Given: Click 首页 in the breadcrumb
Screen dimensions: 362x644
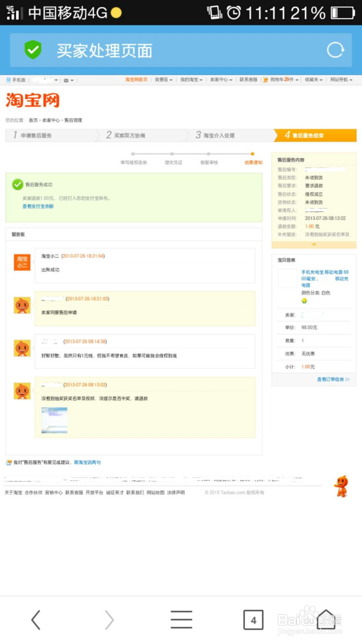Looking at the screenshot, I should tap(33, 120).
